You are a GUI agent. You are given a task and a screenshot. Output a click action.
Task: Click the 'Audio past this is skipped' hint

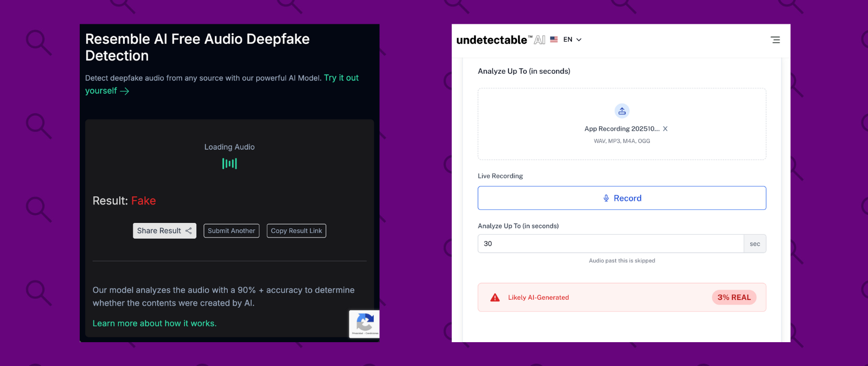pyautogui.click(x=622, y=261)
